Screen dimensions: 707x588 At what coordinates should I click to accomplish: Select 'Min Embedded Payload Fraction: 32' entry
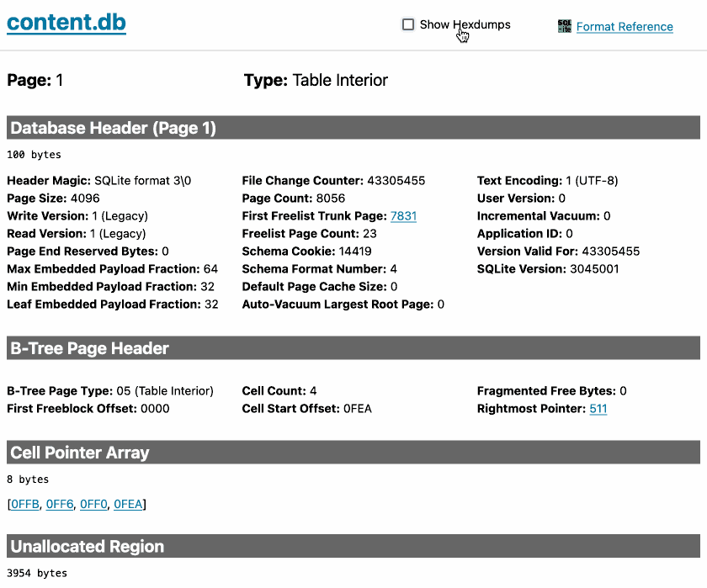click(x=110, y=287)
